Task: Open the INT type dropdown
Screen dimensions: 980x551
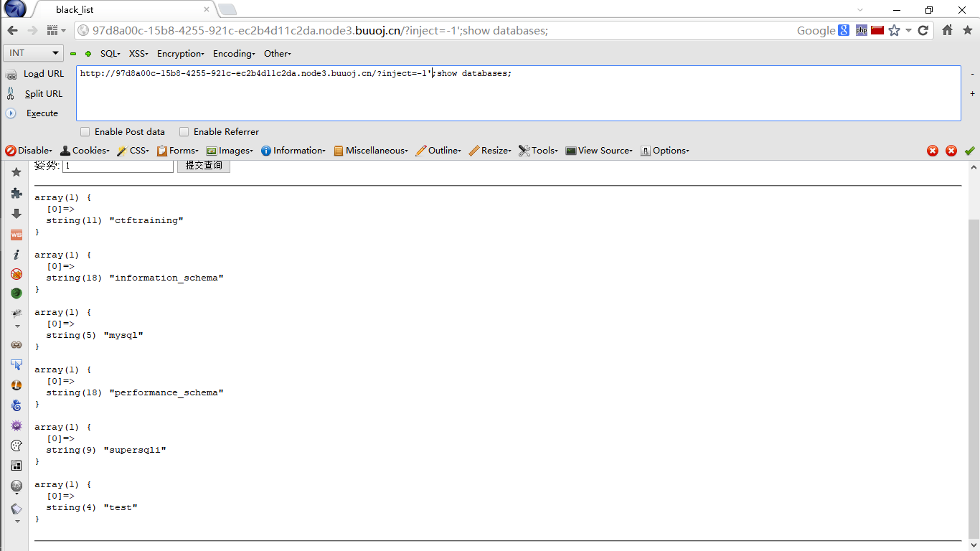Action: click(x=34, y=53)
